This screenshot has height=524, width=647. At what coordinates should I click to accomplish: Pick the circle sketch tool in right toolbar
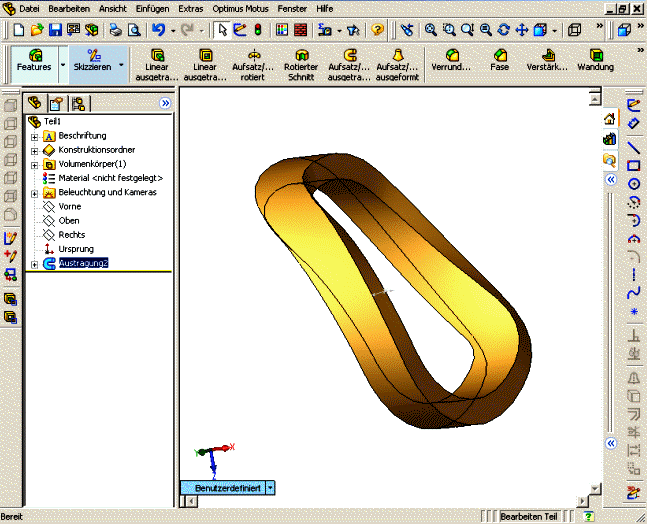pyautogui.click(x=633, y=184)
